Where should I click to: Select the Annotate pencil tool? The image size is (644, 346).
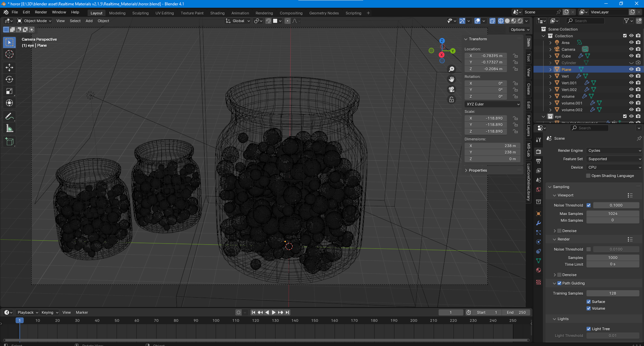pyautogui.click(x=9, y=117)
